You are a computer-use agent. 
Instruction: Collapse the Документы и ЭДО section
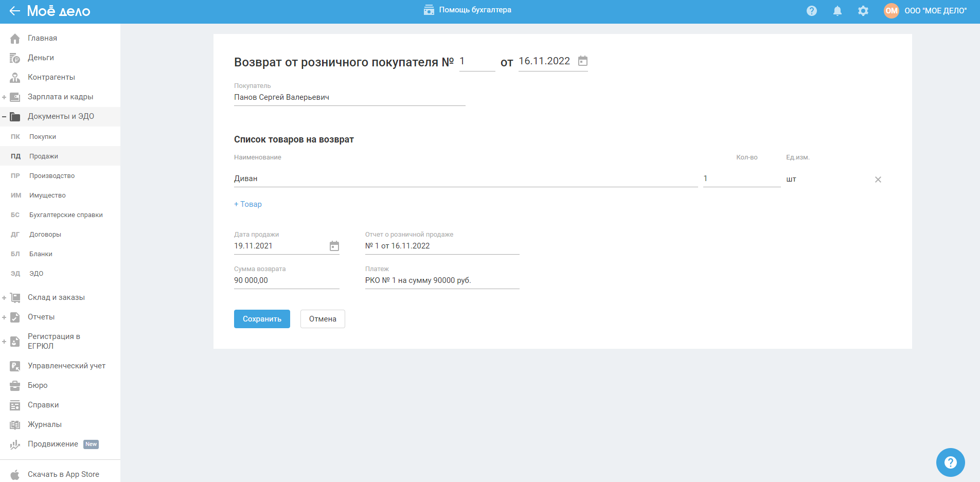(4, 117)
